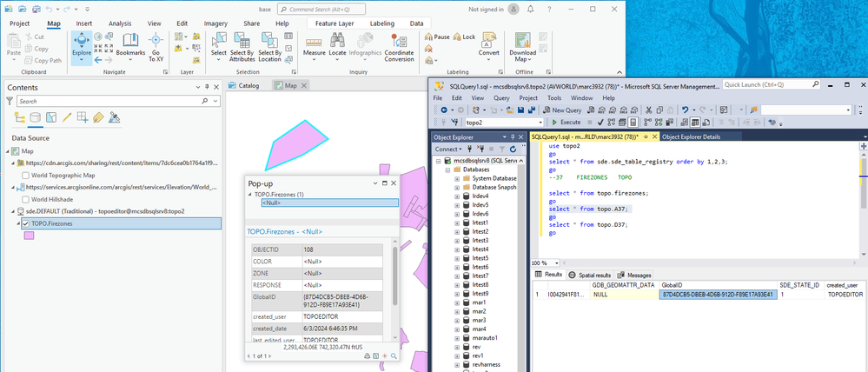Toggle Results to Grid in SSMS toolbar
The height and width of the screenshot is (372, 868).
(693, 122)
